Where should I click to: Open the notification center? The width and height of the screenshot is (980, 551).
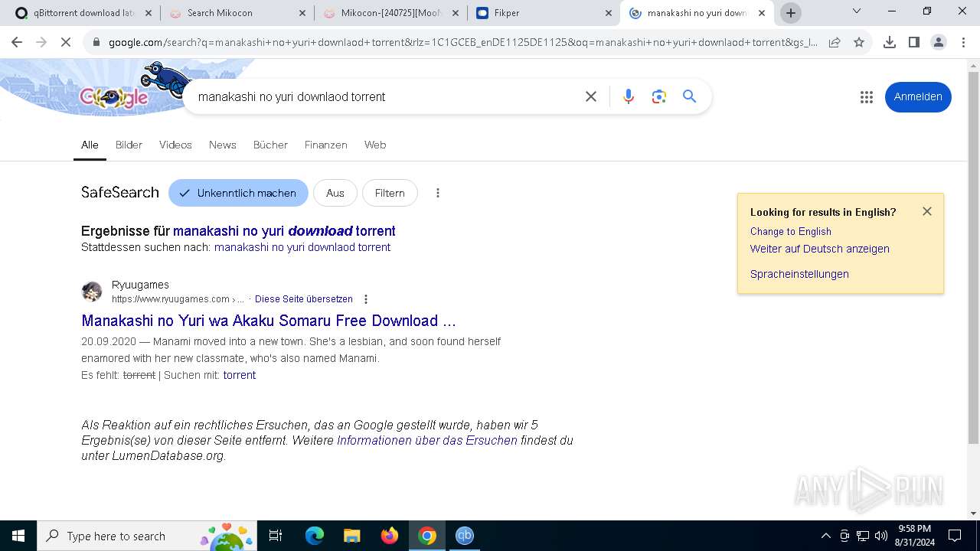coord(955,536)
